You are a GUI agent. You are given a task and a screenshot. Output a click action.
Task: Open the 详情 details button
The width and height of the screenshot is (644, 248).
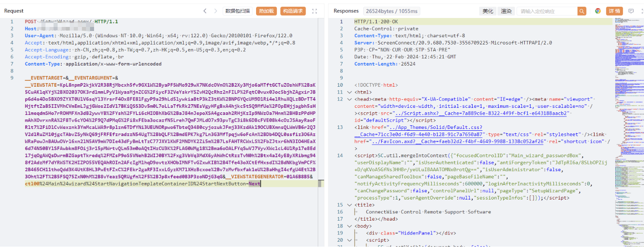[x=614, y=11]
